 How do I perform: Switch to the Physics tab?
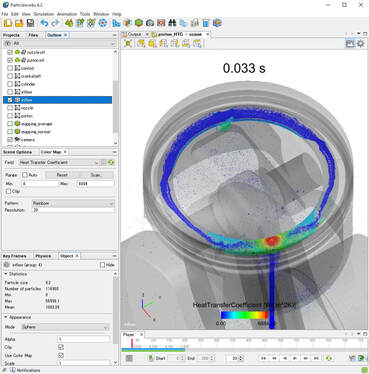pos(43,256)
